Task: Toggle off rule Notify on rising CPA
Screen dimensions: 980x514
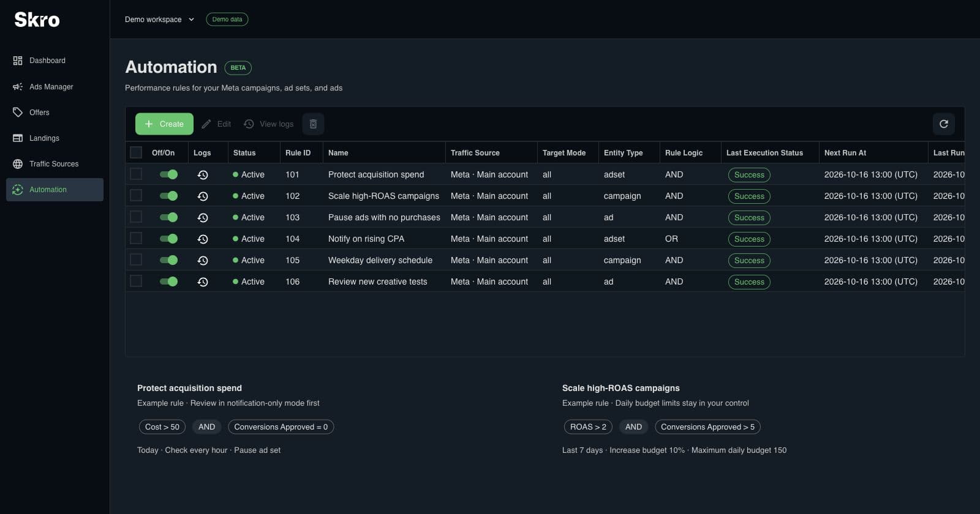Action: click(168, 239)
